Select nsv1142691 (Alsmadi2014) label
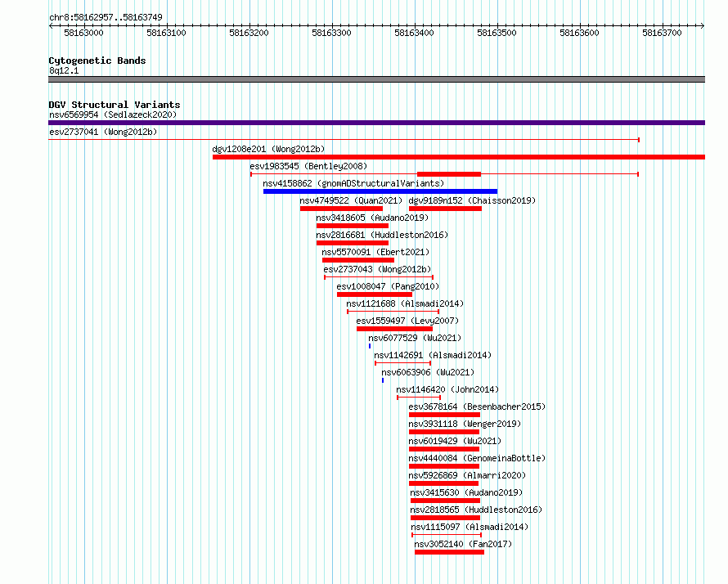The image size is (728, 584). pos(433,355)
